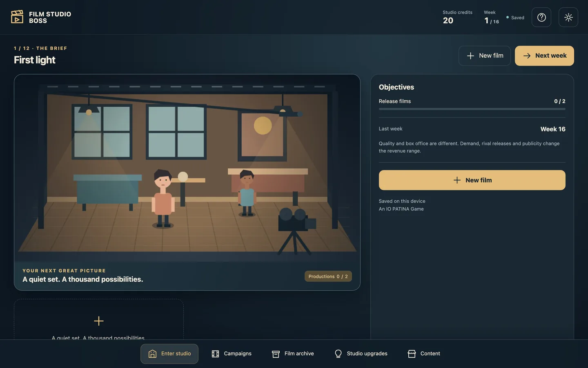Switch to the Campaigns tab
The width and height of the screenshot is (588, 368).
232,354
